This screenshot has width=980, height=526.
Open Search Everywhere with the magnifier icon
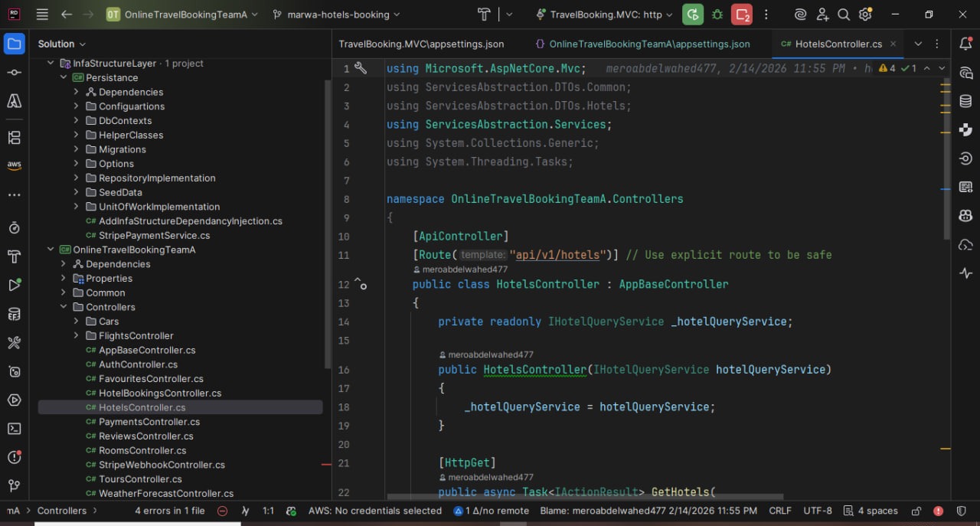843,14
